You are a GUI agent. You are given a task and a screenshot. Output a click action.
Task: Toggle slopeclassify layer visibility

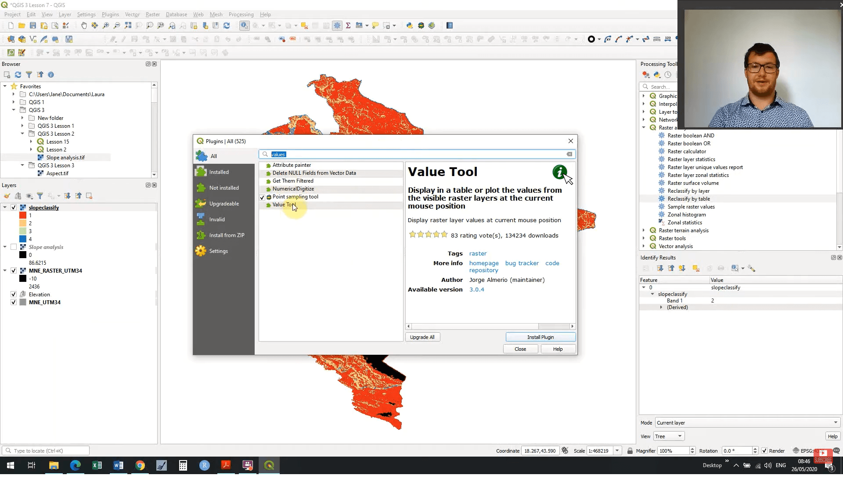[x=14, y=208]
